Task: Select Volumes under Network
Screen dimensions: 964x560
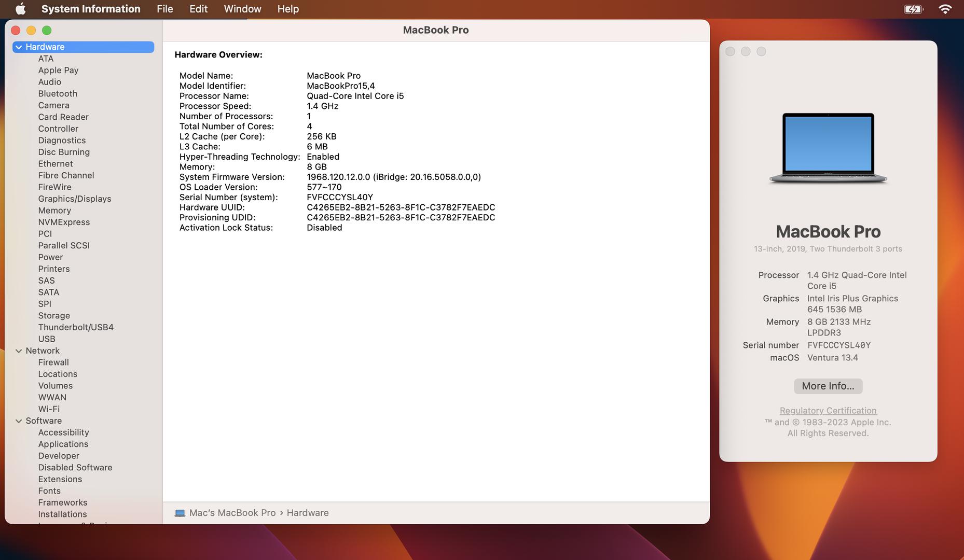Action: [55, 386]
